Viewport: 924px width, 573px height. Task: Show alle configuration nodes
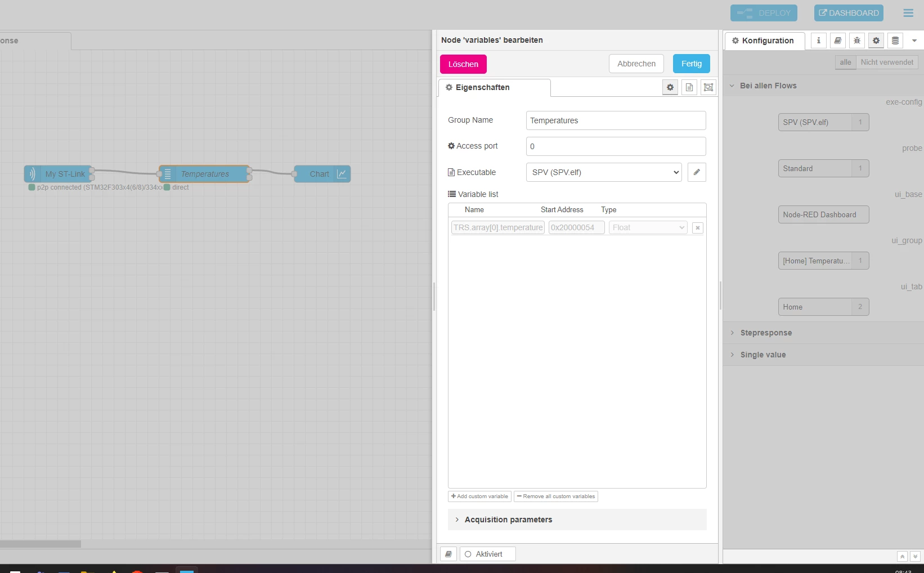846,62
